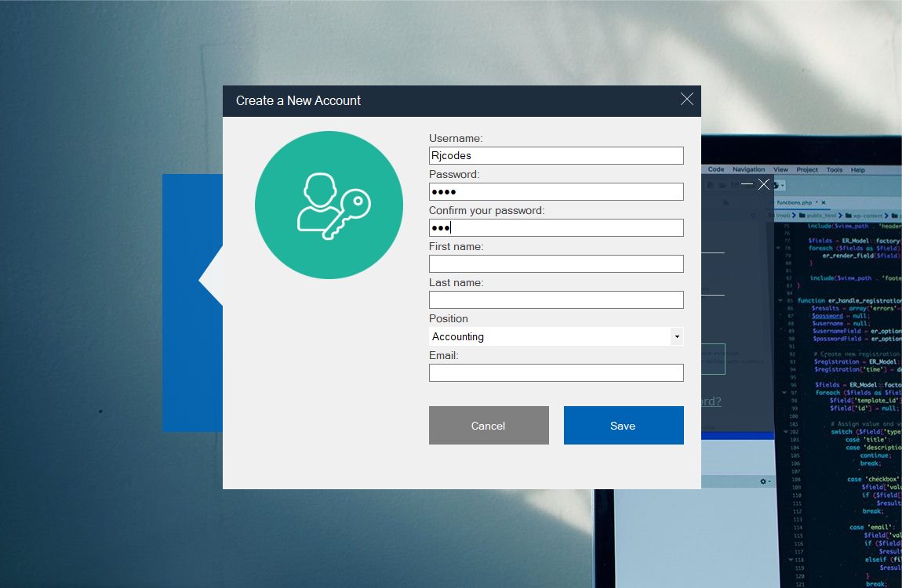Open the Tools menu in the background editor
Image resolution: width=902 pixels, height=588 pixels.
click(835, 169)
